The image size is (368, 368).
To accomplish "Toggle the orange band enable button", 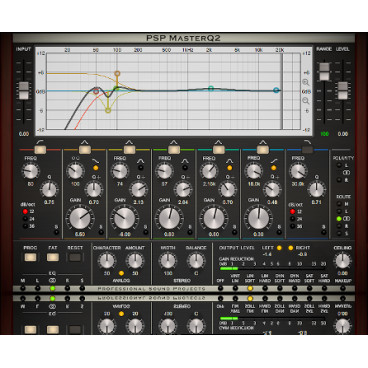I will tap(85, 150).
